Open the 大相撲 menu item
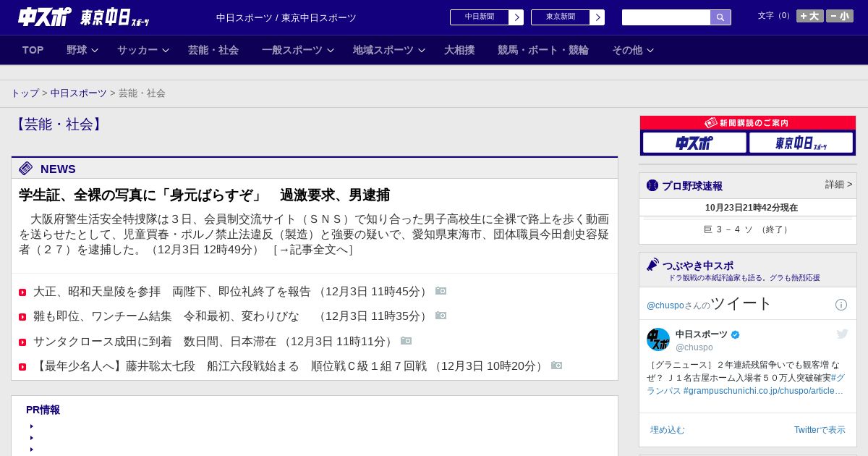 (x=459, y=50)
